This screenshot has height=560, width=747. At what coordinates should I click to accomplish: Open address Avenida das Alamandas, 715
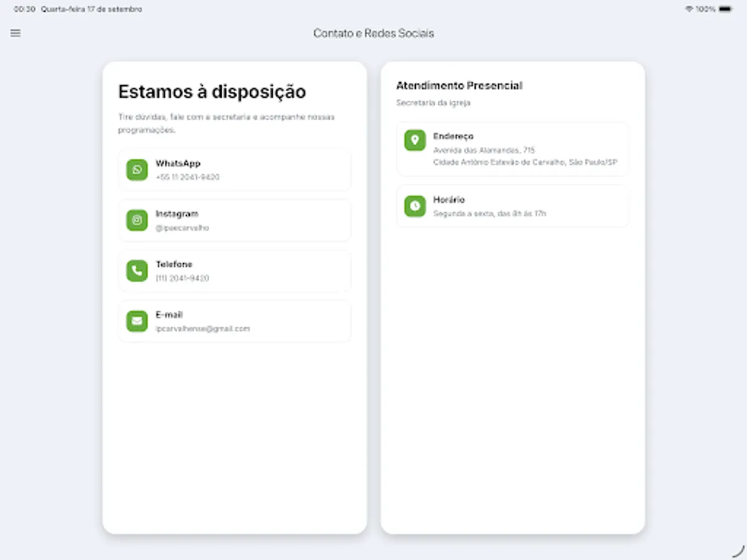tap(484, 150)
